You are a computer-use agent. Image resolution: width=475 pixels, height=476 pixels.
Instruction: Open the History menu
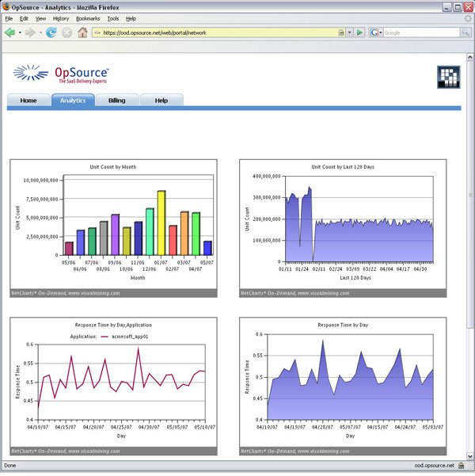tap(61, 17)
